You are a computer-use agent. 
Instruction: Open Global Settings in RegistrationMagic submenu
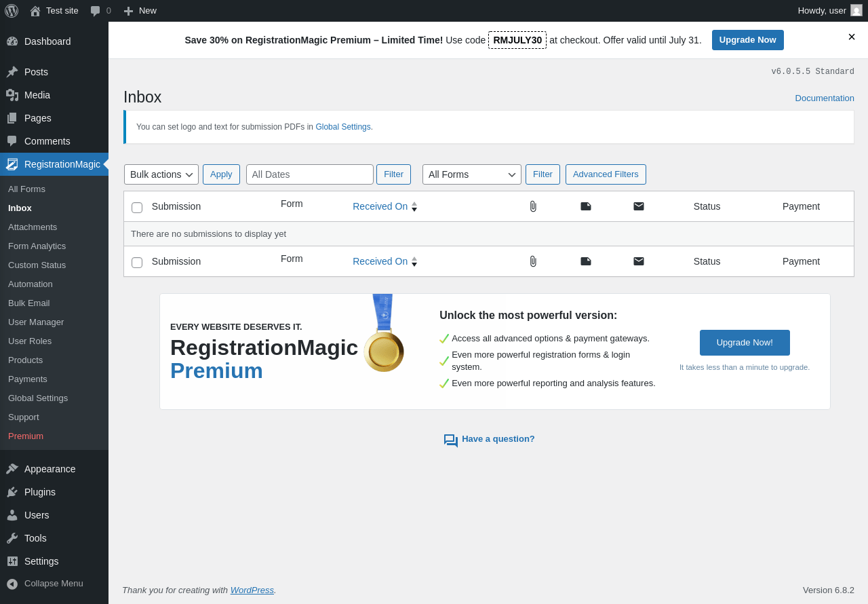tap(38, 398)
